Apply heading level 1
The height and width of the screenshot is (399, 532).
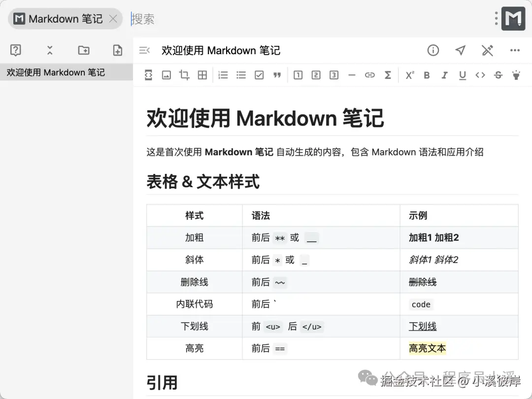point(298,75)
